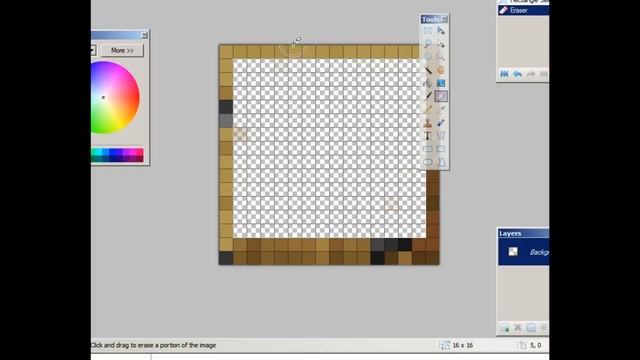Select the Clone Stamp tool
Image resolution: width=640 pixels, height=360 pixels.
click(427, 122)
